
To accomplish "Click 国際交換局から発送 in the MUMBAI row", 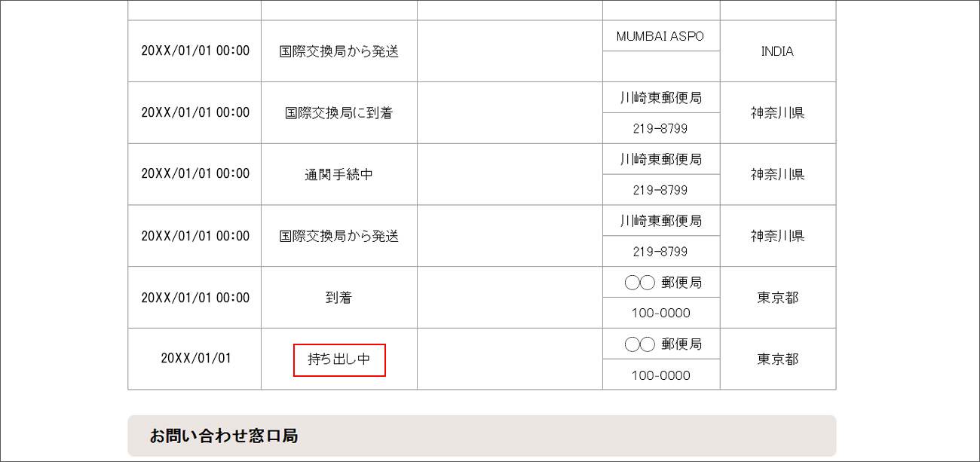I will 339,51.
